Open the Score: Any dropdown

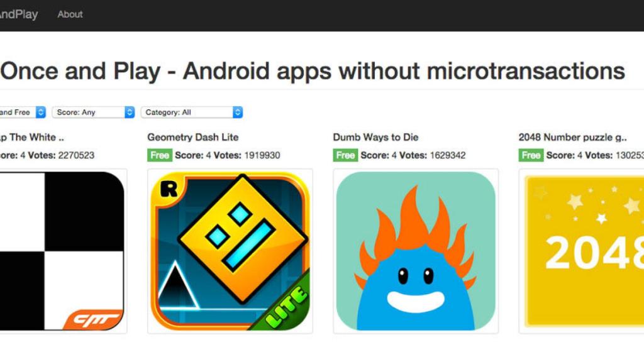coord(93,112)
